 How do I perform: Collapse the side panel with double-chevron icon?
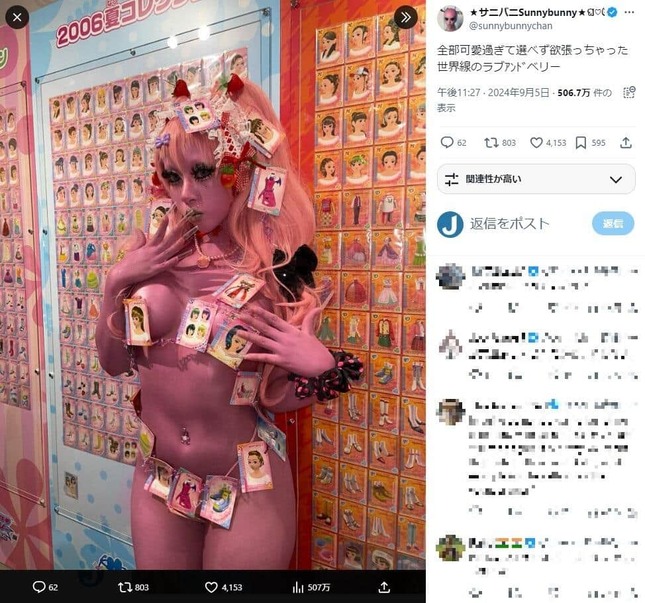pos(405,17)
